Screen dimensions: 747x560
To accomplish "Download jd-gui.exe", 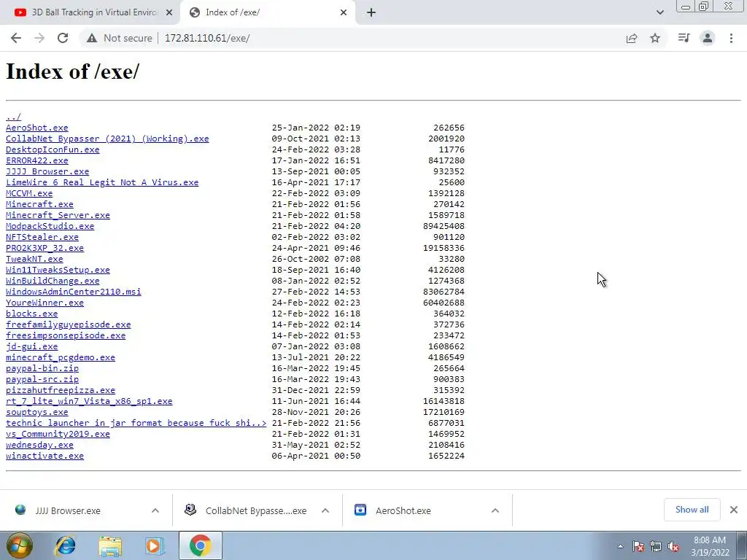I will 31,346.
